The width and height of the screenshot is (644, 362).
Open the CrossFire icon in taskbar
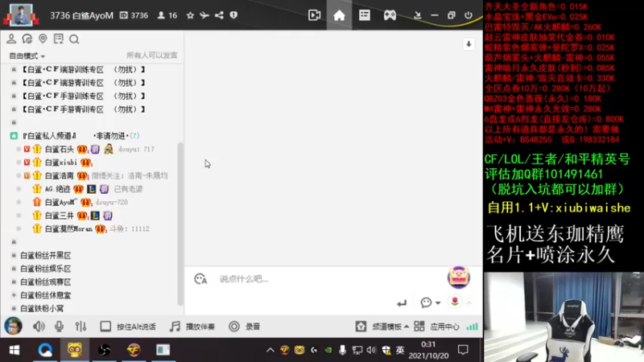coord(134,350)
